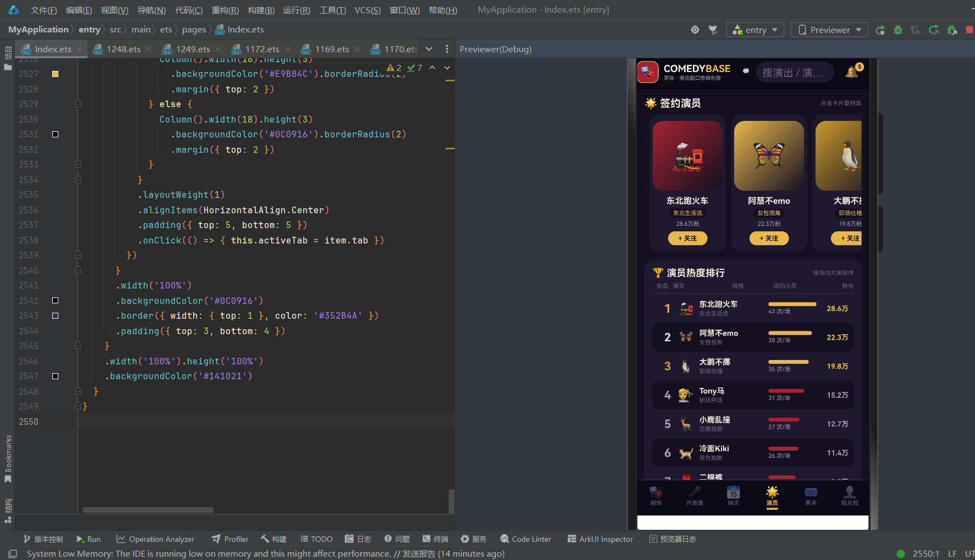The height and width of the screenshot is (560, 975).
Task: Click the reload arrow icon beside the attach-debugger bug
Action: click(934, 30)
